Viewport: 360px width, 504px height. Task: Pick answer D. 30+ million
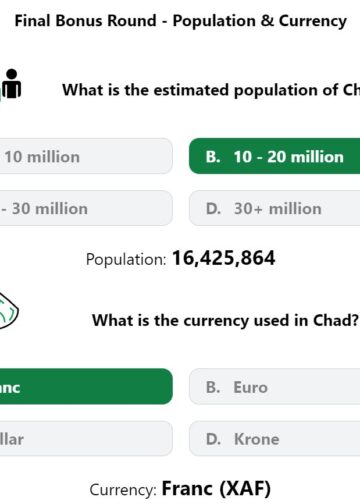(x=275, y=208)
